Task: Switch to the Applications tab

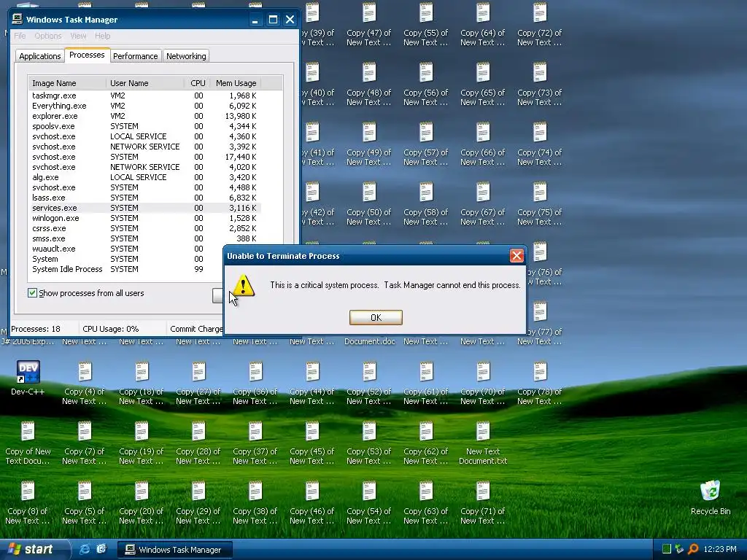Action: pyautogui.click(x=40, y=56)
